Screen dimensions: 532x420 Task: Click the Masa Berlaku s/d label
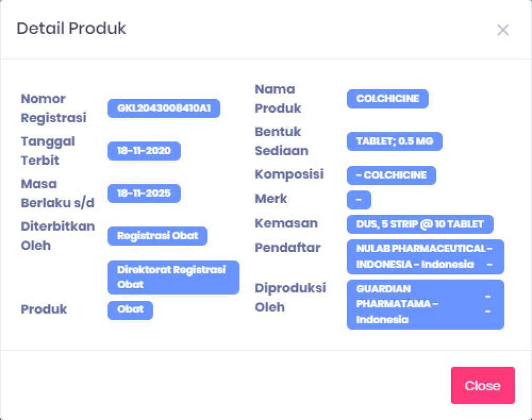pos(58,194)
